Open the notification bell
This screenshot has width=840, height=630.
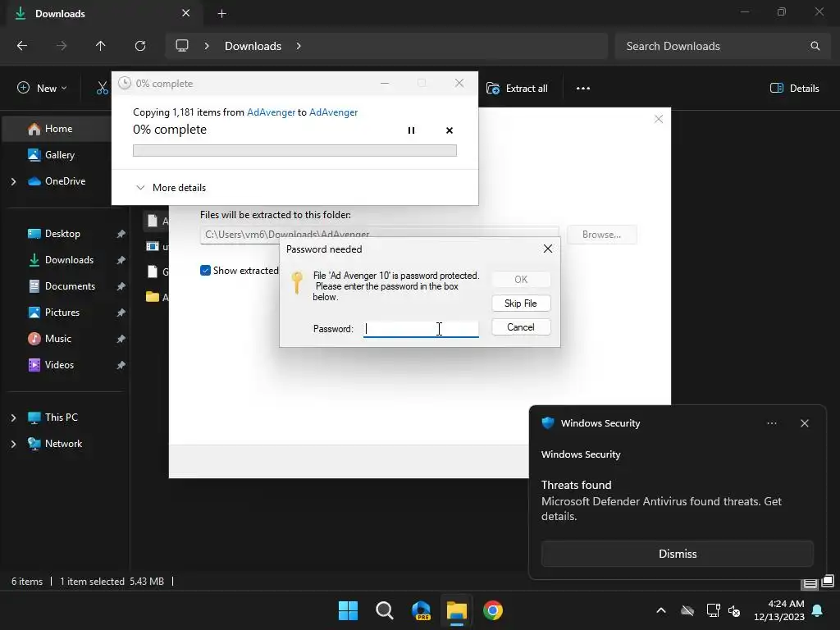pos(818,610)
